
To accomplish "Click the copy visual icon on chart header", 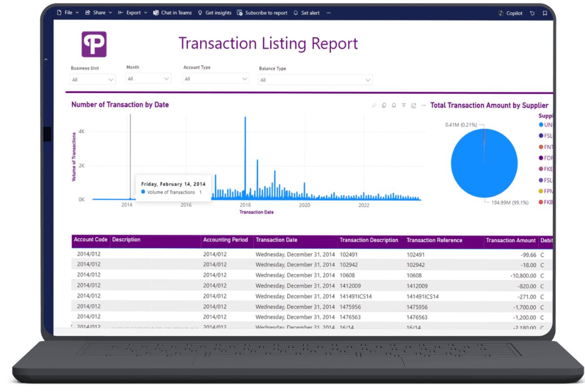I will coord(384,105).
